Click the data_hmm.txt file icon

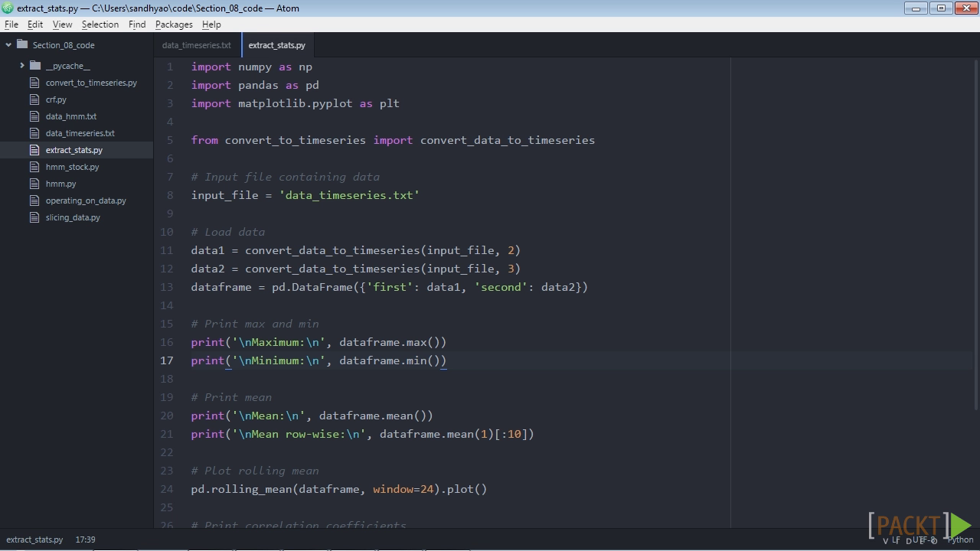coord(34,116)
